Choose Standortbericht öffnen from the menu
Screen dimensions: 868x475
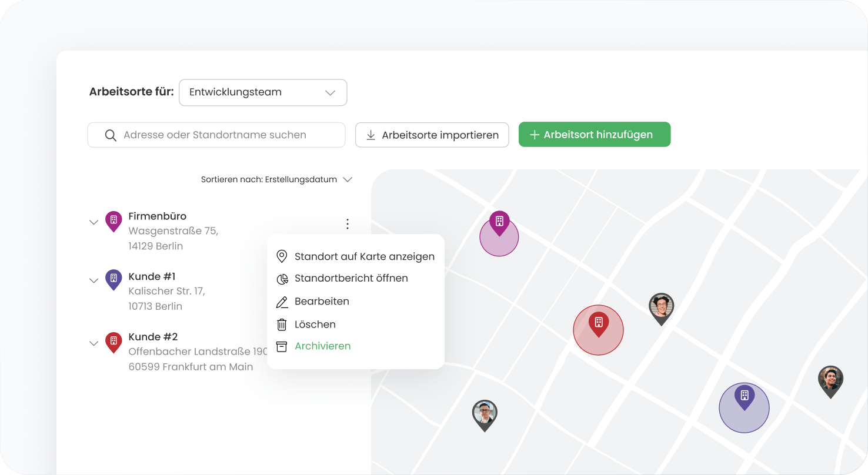pyautogui.click(x=351, y=279)
